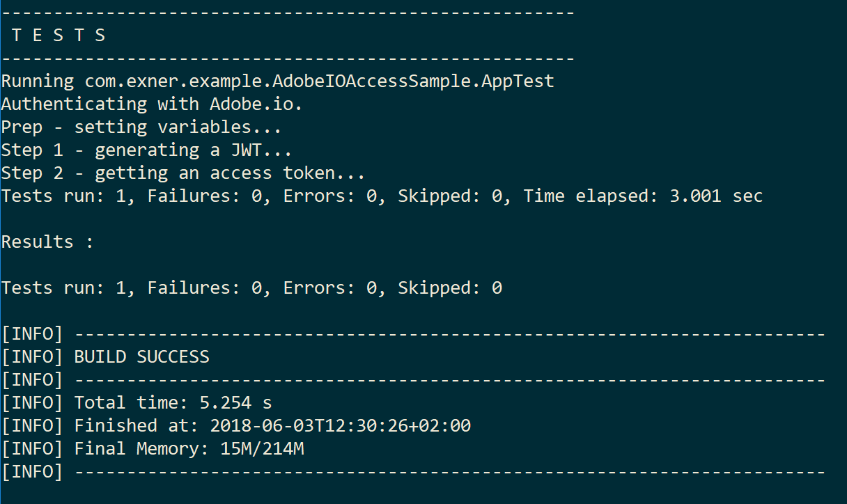Viewport: 847px width, 504px height.
Task: Click the Time elapsed: 3.001 sec text
Action: pos(643,196)
